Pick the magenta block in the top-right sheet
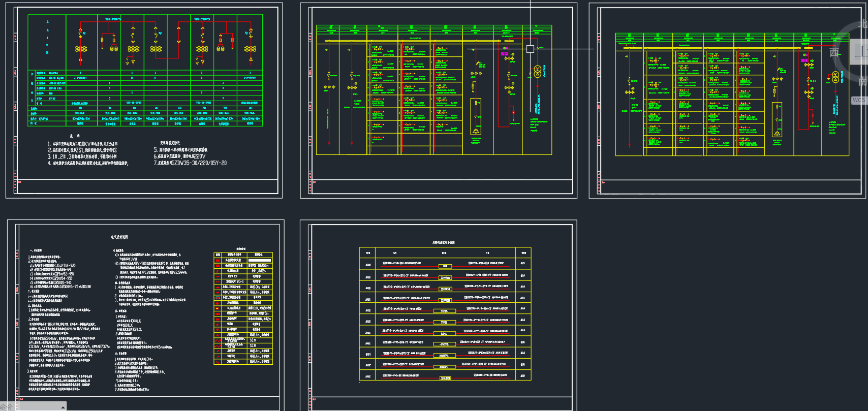868x411 pixels. 804,60
